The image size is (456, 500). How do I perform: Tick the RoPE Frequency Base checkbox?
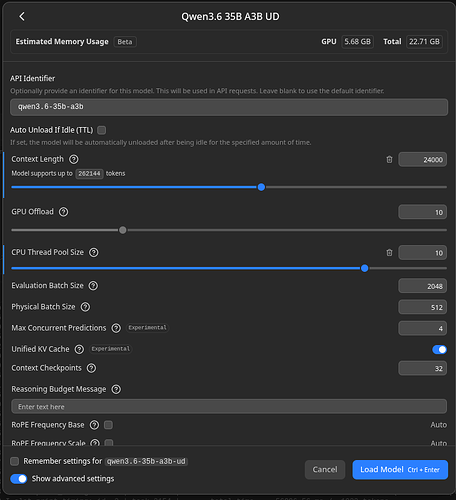[x=108, y=425]
